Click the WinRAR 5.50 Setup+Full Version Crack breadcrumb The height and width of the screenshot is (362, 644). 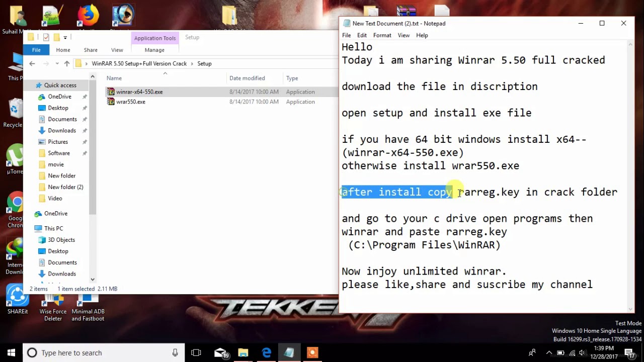click(x=139, y=63)
